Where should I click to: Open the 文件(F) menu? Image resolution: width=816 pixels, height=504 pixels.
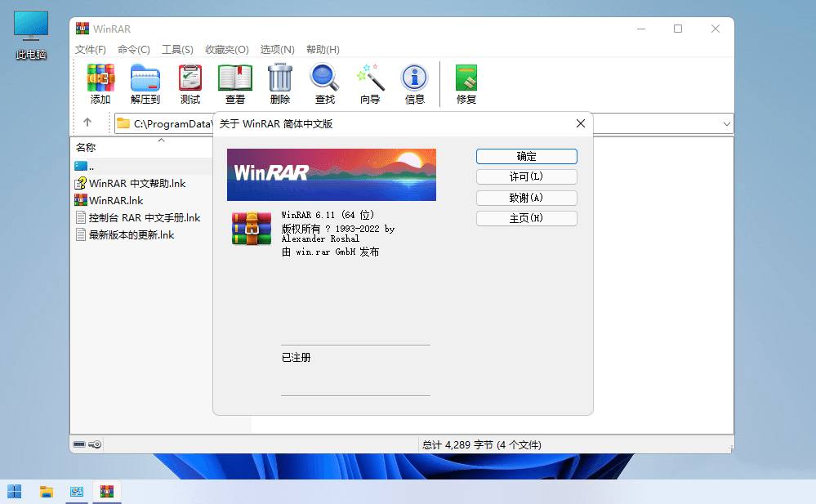(x=91, y=50)
